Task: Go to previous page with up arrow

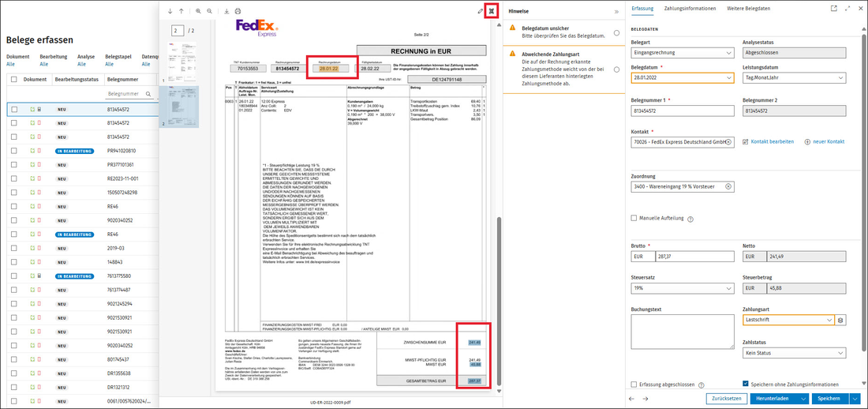Action: 181,11
